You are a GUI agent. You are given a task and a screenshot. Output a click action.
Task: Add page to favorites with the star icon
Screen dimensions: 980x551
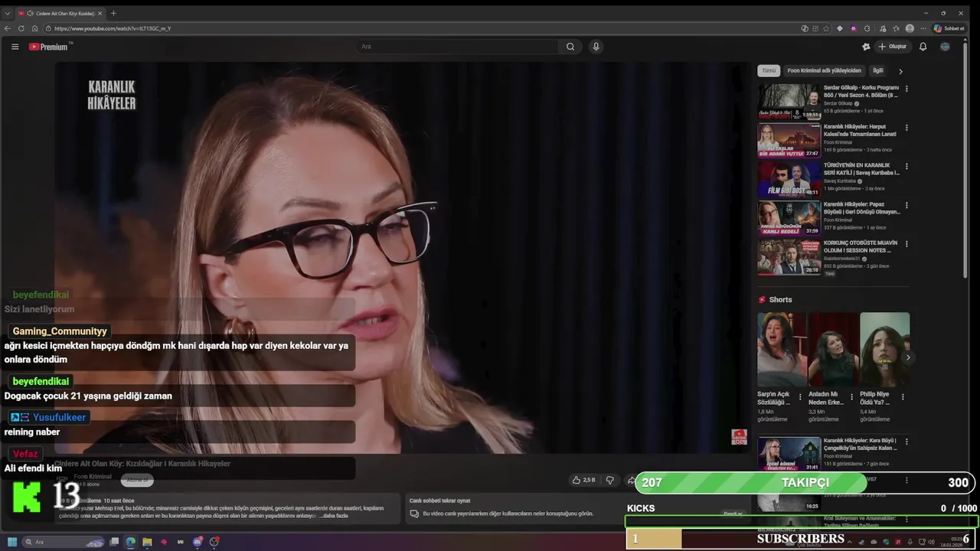[x=826, y=28]
